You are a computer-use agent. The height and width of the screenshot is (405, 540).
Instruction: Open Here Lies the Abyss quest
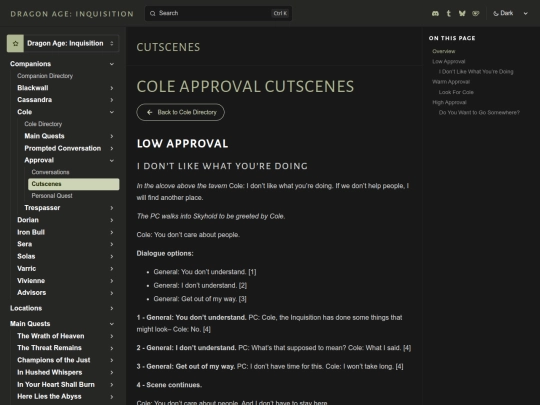pos(49,397)
